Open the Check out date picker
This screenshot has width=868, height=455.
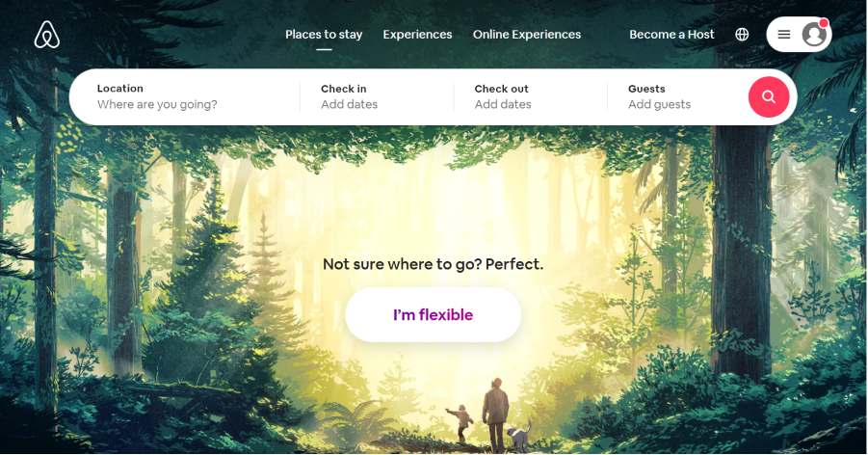530,97
